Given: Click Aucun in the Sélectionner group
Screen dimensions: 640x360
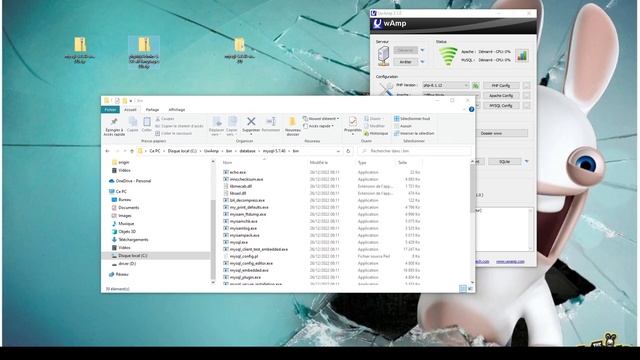Looking at the screenshot, I should point(403,126).
